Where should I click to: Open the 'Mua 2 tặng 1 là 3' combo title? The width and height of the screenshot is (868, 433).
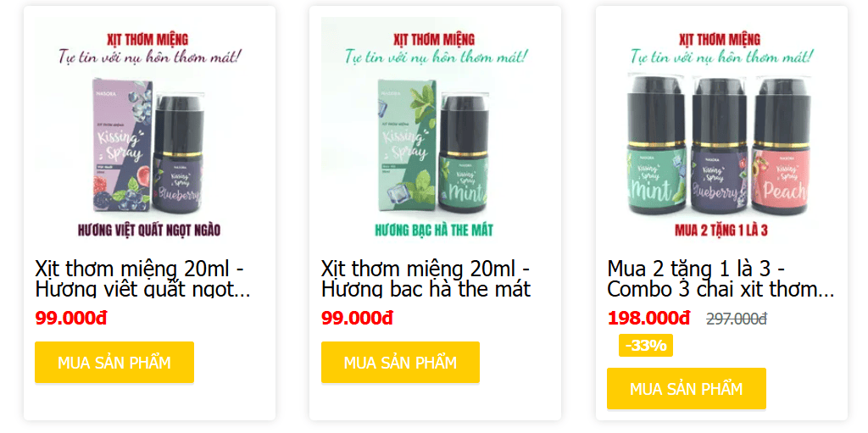click(x=721, y=279)
